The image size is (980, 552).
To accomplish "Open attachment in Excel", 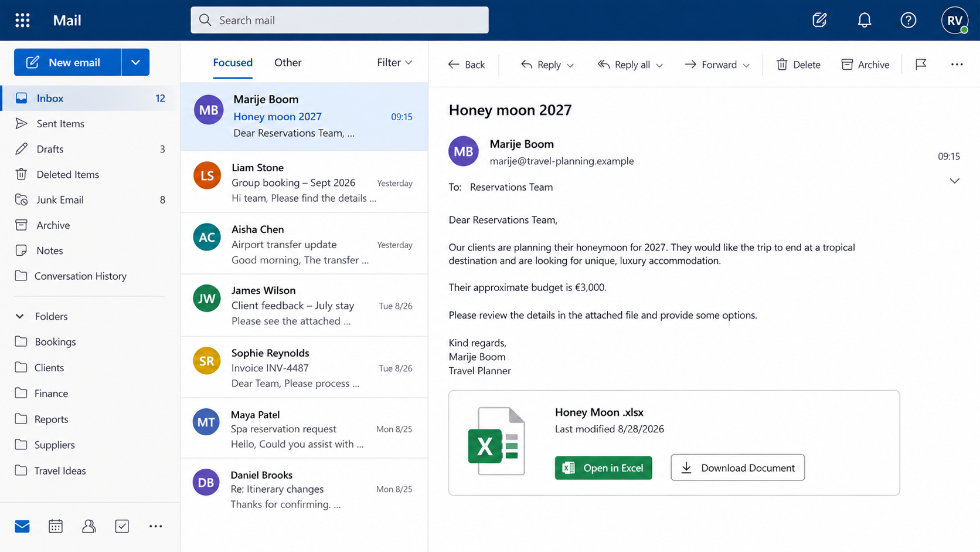I will tap(603, 468).
